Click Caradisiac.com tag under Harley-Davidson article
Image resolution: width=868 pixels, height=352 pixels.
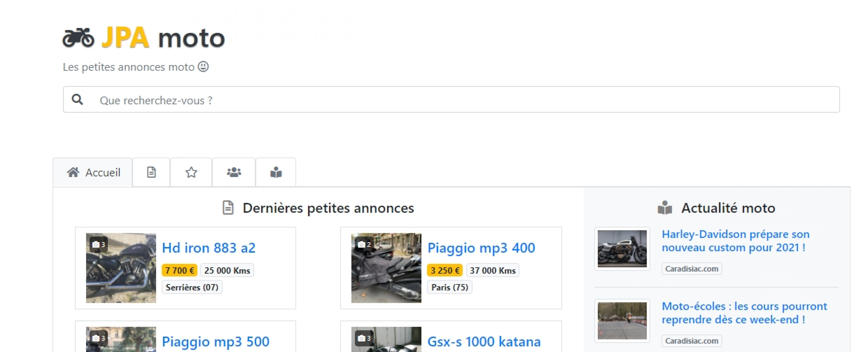coord(692,269)
